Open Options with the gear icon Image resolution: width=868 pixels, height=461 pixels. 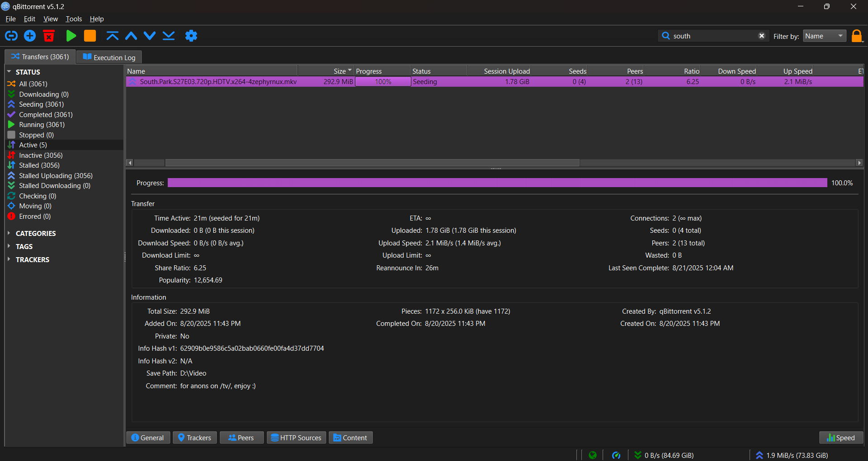coord(191,36)
